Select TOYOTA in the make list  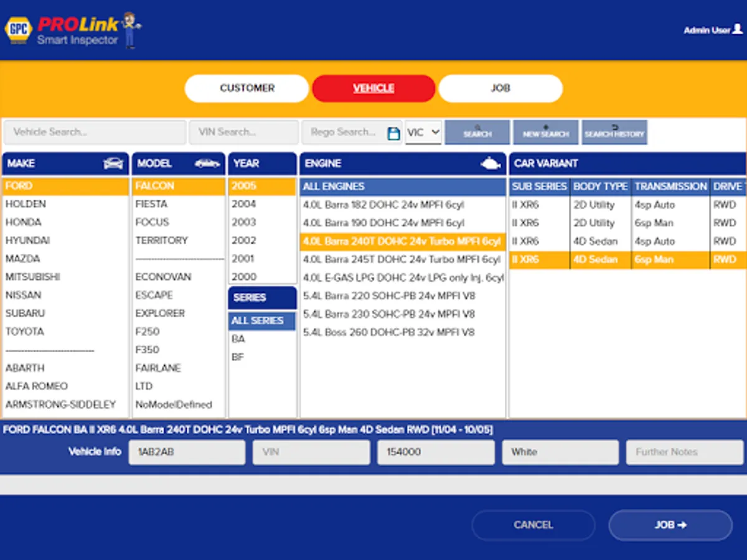pos(65,332)
